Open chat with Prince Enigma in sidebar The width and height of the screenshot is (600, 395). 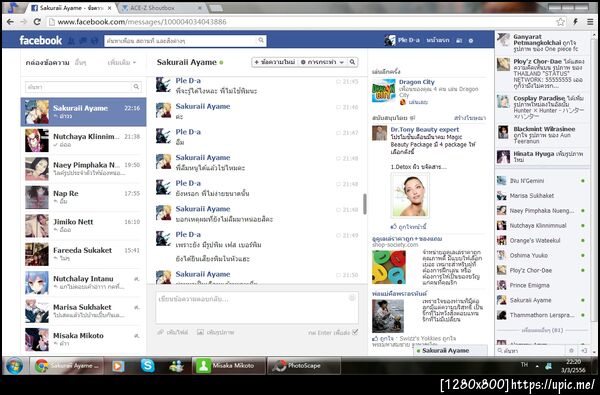point(542,285)
